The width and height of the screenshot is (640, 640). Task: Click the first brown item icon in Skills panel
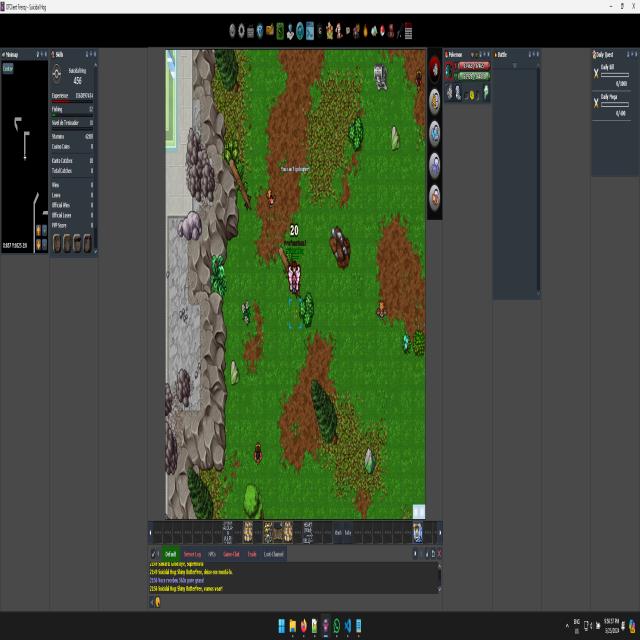coord(57,243)
